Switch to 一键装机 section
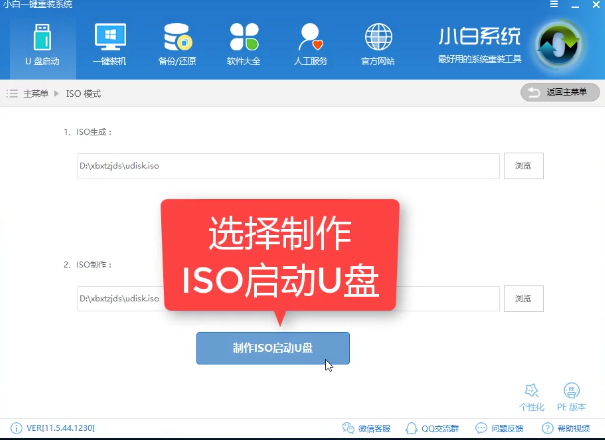 pyautogui.click(x=110, y=45)
